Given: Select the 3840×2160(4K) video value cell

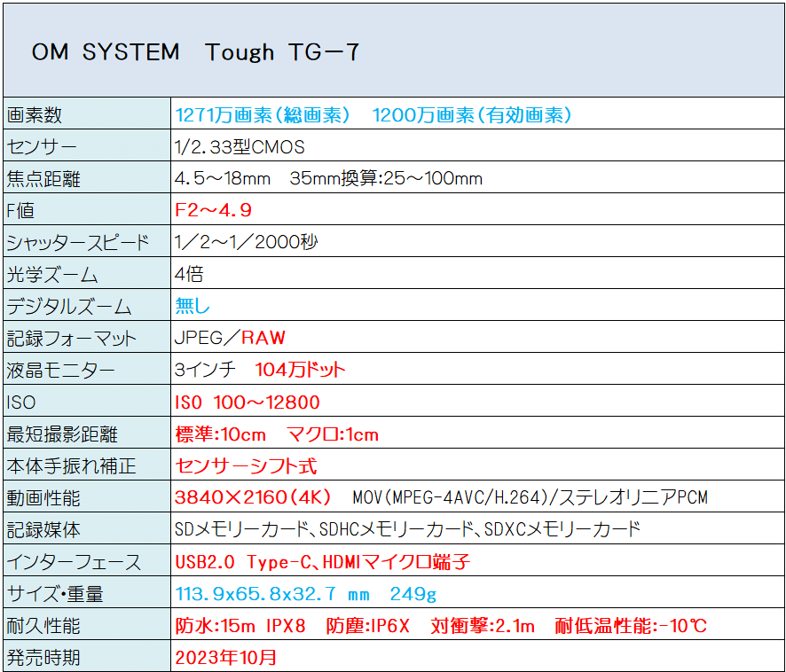Looking at the screenshot, I should tap(477, 496).
